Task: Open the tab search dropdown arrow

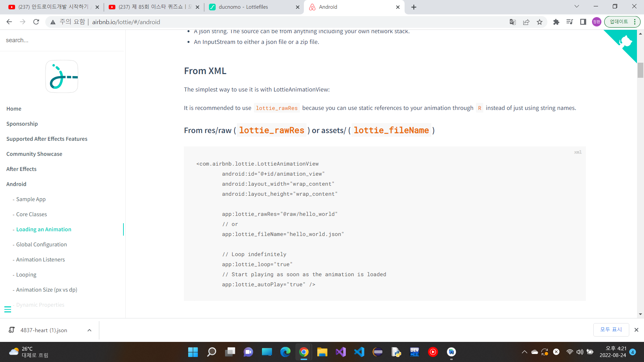Action: 577,6
